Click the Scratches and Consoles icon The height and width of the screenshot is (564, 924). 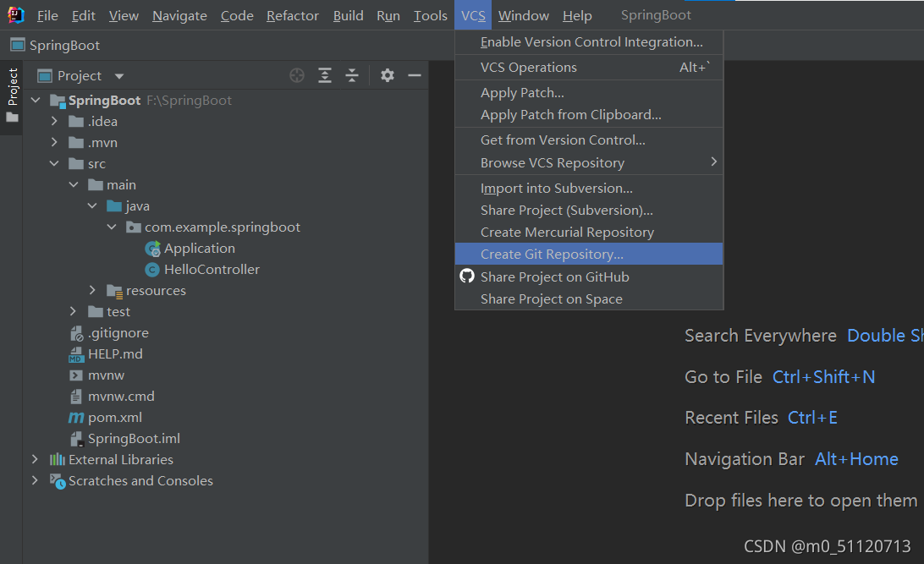click(x=58, y=481)
